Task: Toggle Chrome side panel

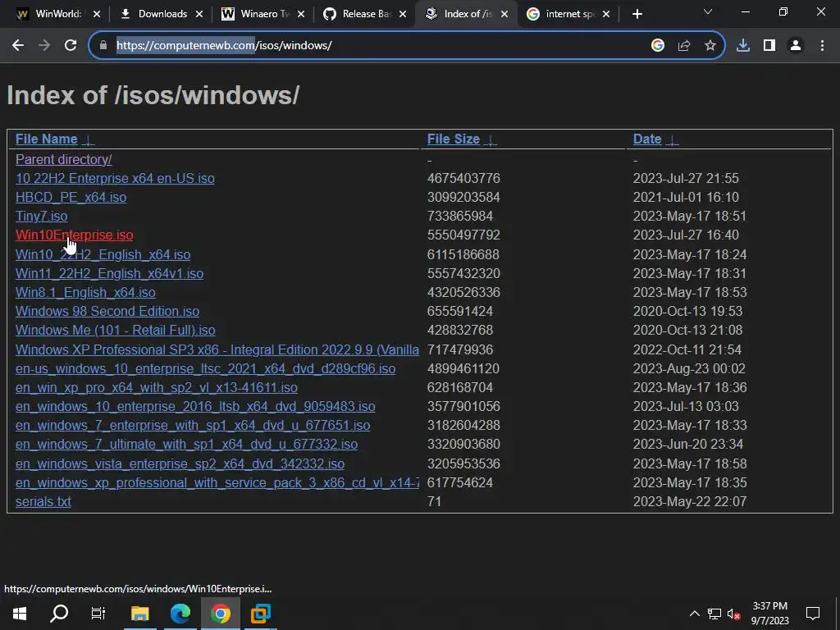Action: coord(769,46)
